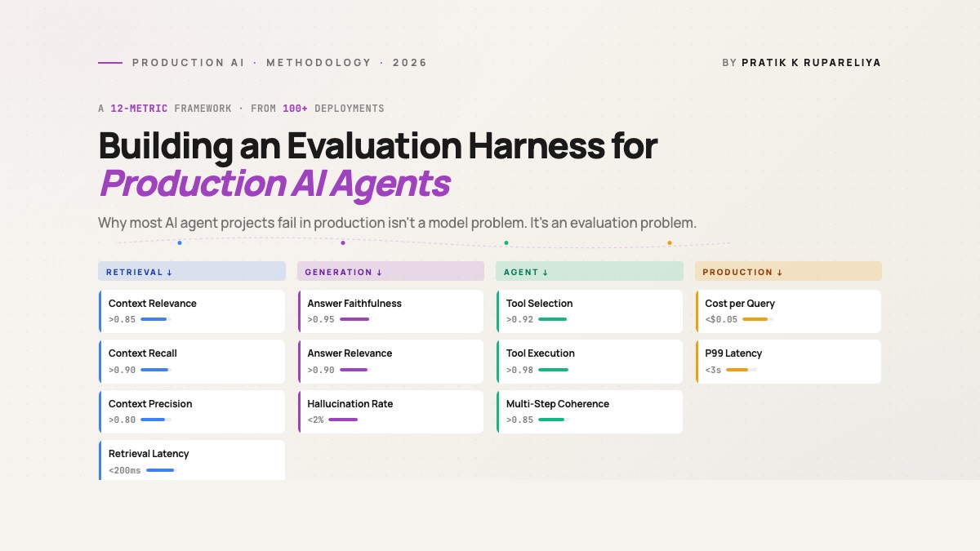Click the 'Production AI Agents' purple heading
This screenshot has height=551, width=980.
[x=274, y=184]
